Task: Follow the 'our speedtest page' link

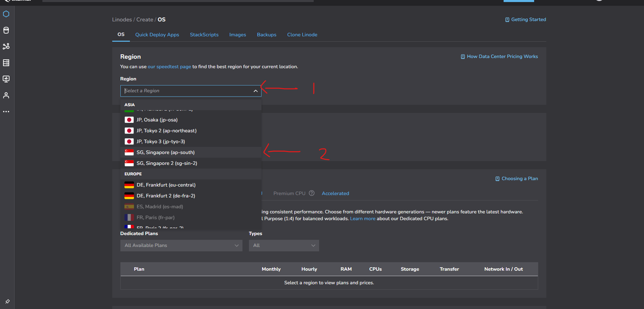Action: click(170, 67)
